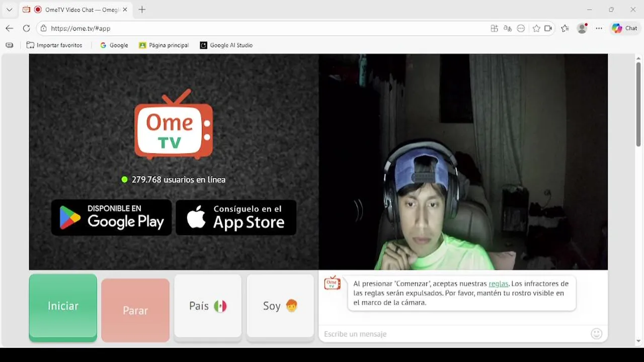
Task: Close the OmeTV Video Chat tab
Action: pyautogui.click(x=125, y=10)
